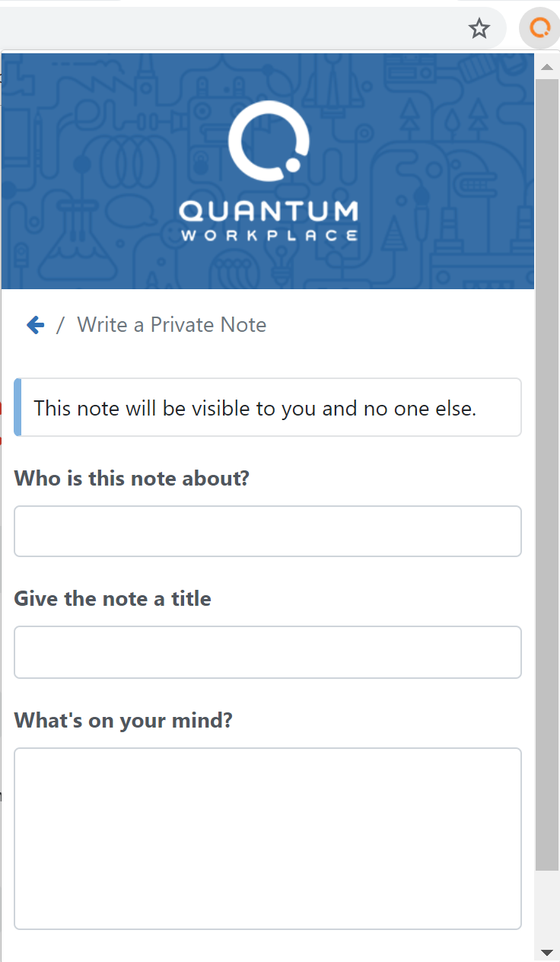Click the vertical scrollbar thumb

point(546,475)
